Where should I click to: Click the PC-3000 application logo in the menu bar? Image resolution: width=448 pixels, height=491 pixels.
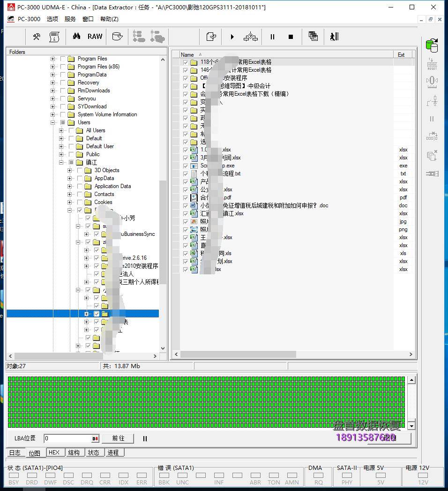11,19
